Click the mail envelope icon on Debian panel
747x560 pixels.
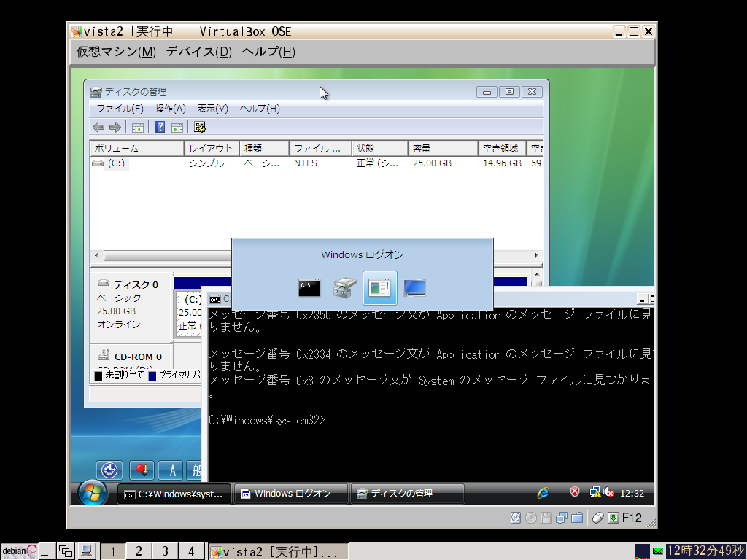(657, 551)
